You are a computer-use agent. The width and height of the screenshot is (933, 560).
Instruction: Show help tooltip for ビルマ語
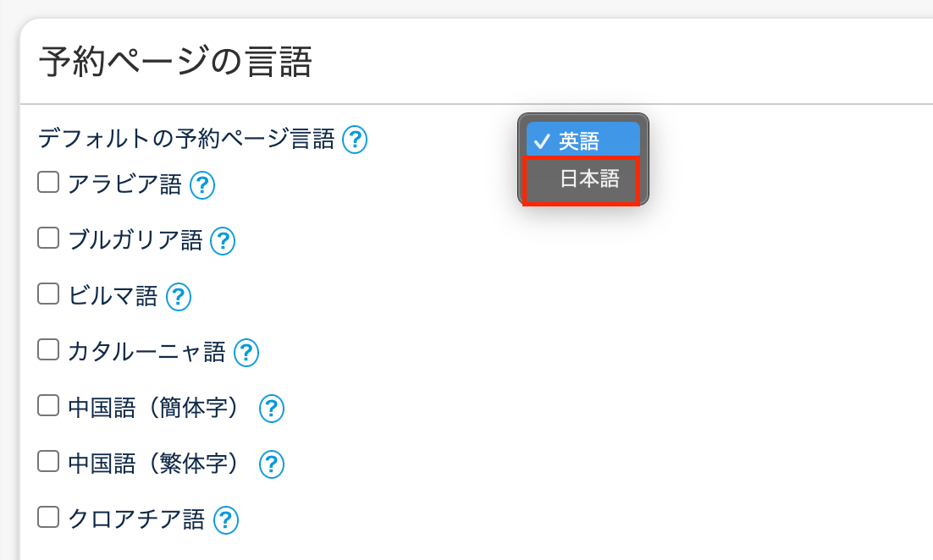pos(179,296)
